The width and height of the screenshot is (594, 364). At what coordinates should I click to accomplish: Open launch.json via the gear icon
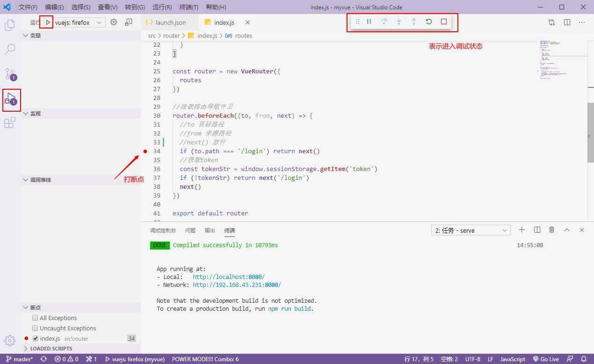114,22
